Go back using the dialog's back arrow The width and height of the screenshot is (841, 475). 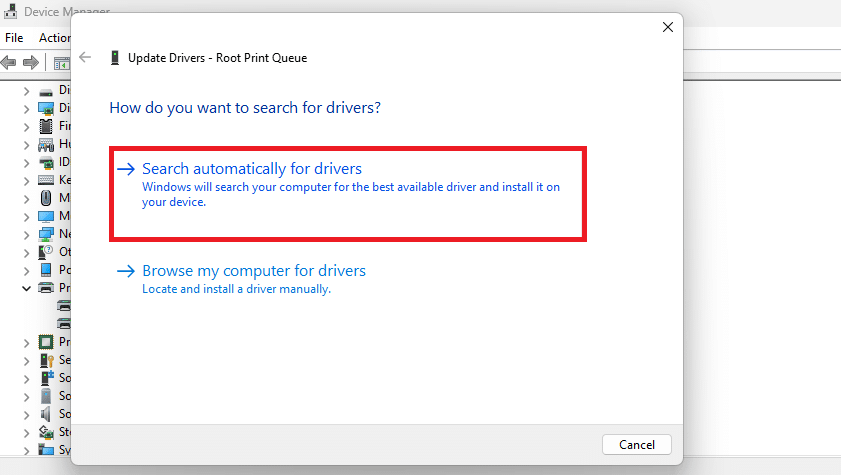[x=85, y=57]
